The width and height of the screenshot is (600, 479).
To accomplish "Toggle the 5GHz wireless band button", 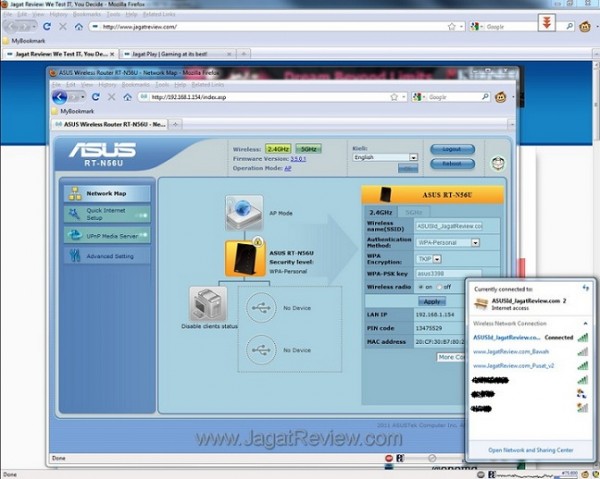I will pos(308,149).
